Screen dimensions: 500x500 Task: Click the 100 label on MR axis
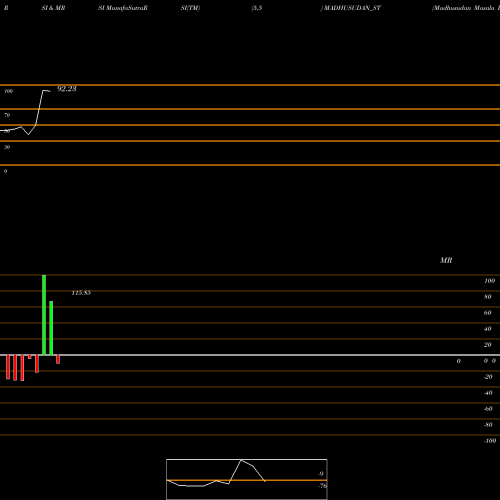[x=489, y=281]
